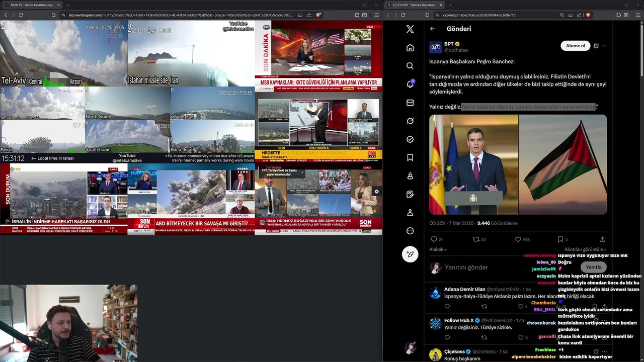This screenshot has height=362, width=644.
Task: Click the back button in the X browser window
Action: tap(389, 15)
